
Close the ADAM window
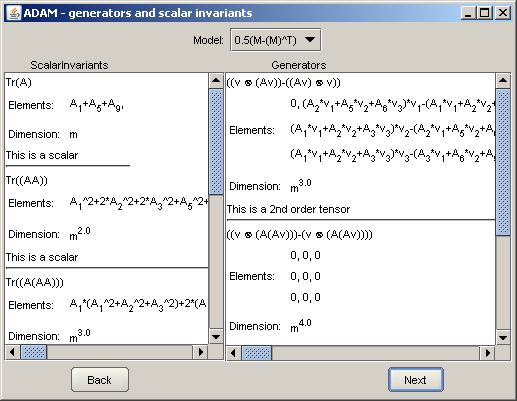click(x=503, y=13)
